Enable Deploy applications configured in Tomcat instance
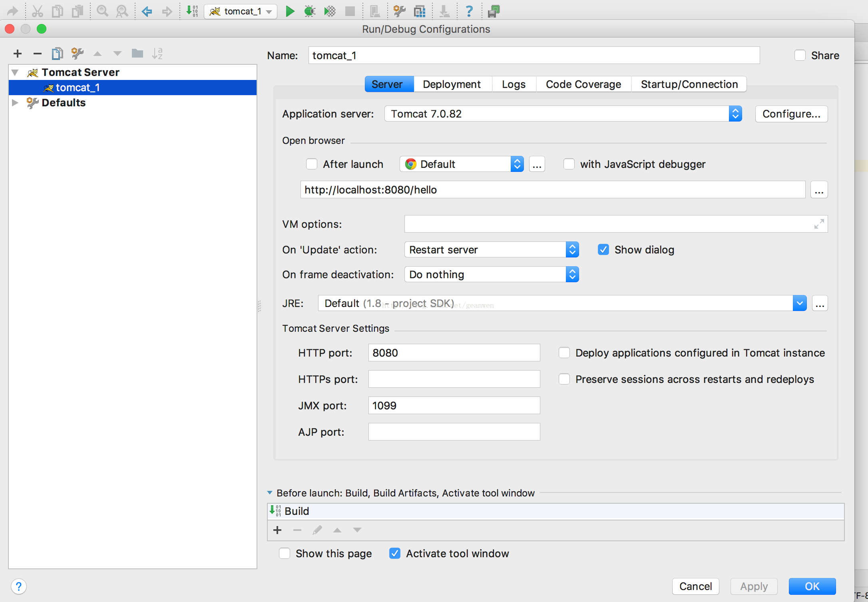The height and width of the screenshot is (602, 868). (564, 353)
